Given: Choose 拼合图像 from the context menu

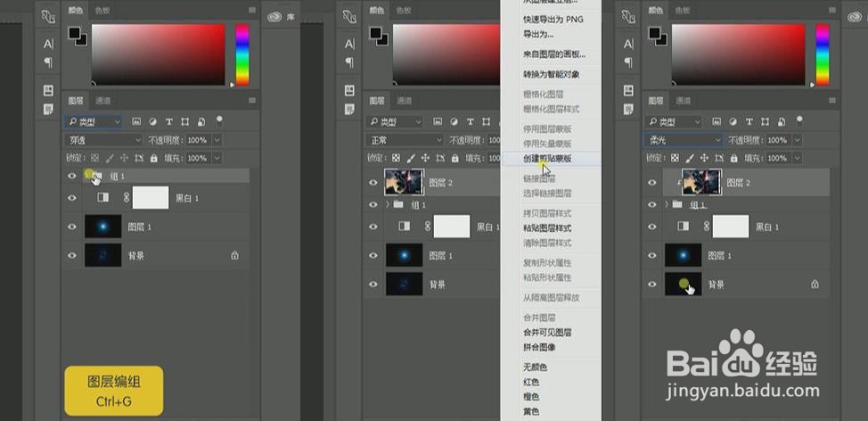Looking at the screenshot, I should (539, 347).
